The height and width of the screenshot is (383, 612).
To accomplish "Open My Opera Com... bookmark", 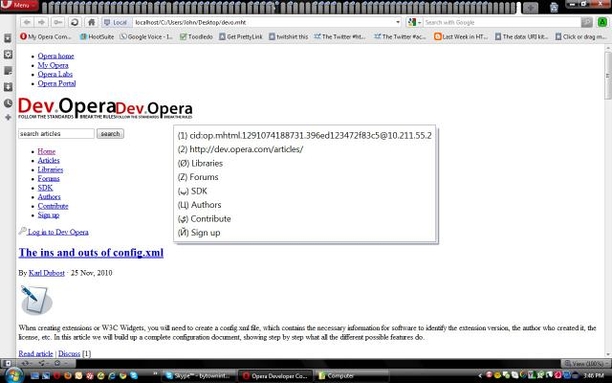I will [46, 37].
